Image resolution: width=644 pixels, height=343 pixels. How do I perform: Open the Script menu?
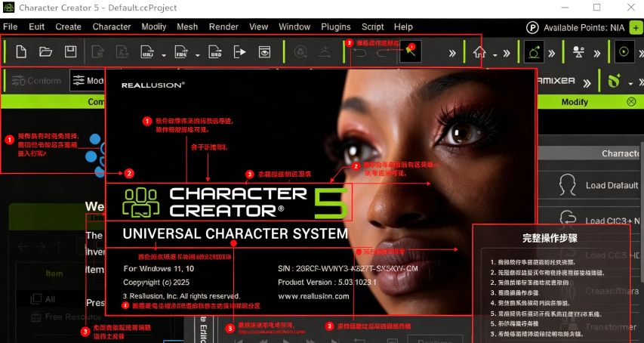pos(372,27)
